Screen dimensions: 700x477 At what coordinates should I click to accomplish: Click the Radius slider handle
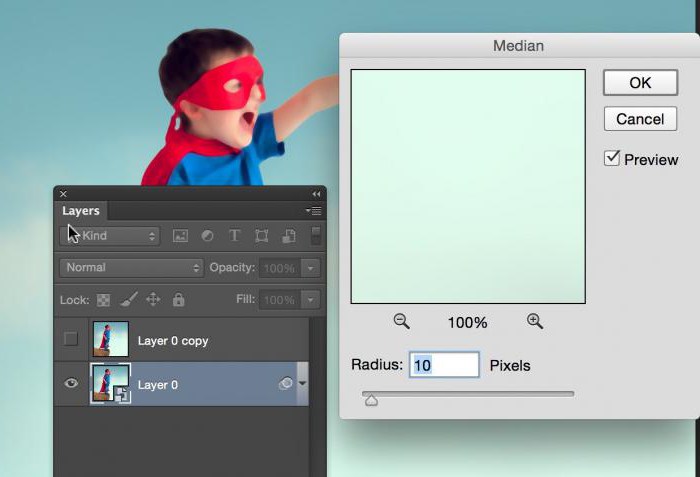(x=371, y=401)
